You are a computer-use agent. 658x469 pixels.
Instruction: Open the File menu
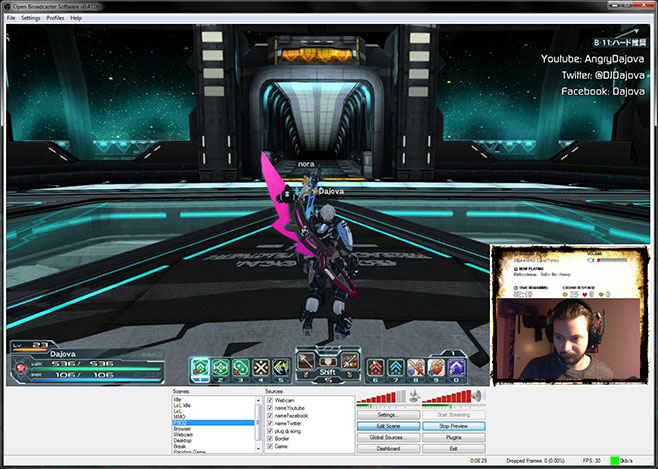(x=12, y=18)
